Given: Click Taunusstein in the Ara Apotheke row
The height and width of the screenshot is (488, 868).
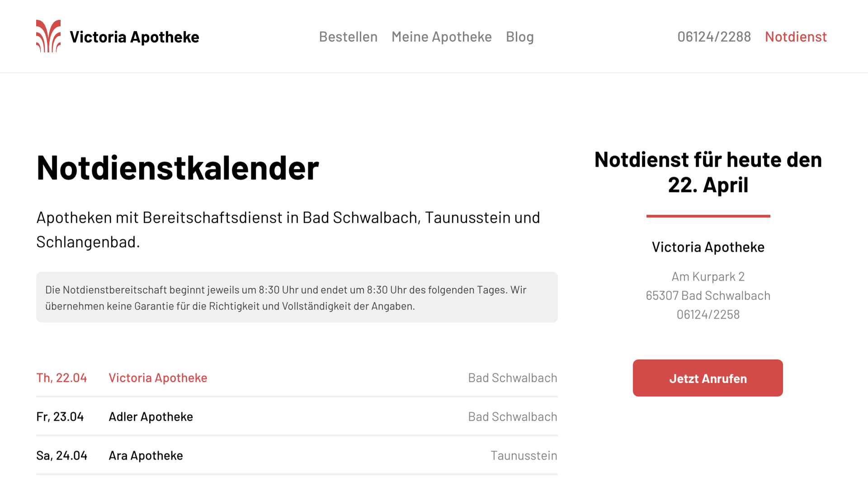Looking at the screenshot, I should [524, 455].
